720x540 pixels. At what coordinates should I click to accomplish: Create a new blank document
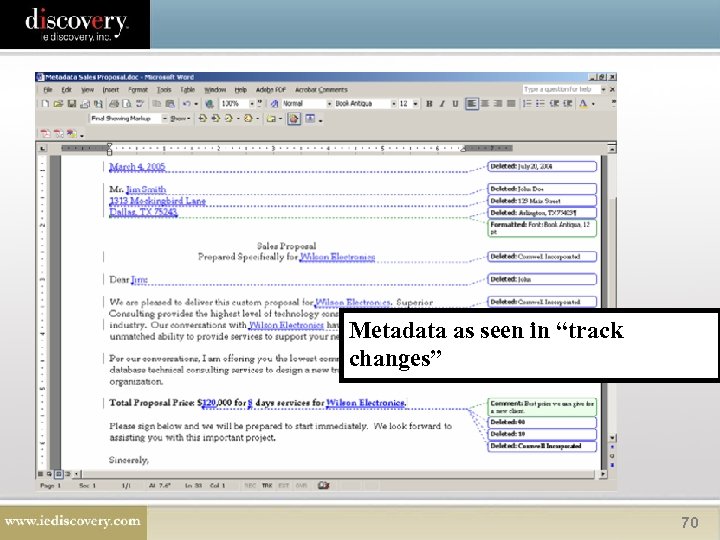[x=45, y=104]
